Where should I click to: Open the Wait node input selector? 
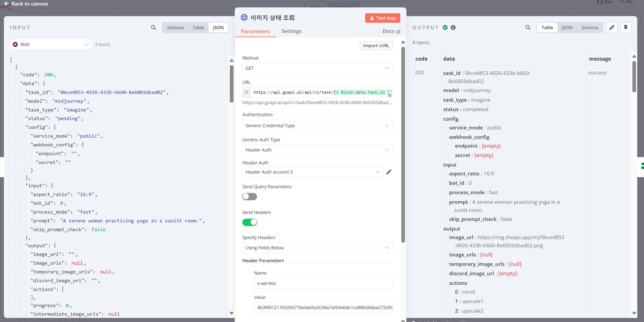click(x=51, y=45)
